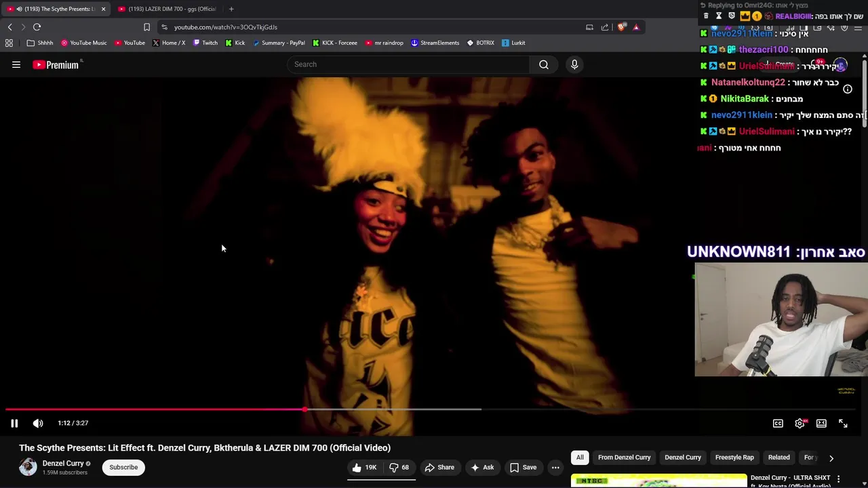Close The Scythe Presents tab
868x488 pixels.
pyautogui.click(x=103, y=9)
